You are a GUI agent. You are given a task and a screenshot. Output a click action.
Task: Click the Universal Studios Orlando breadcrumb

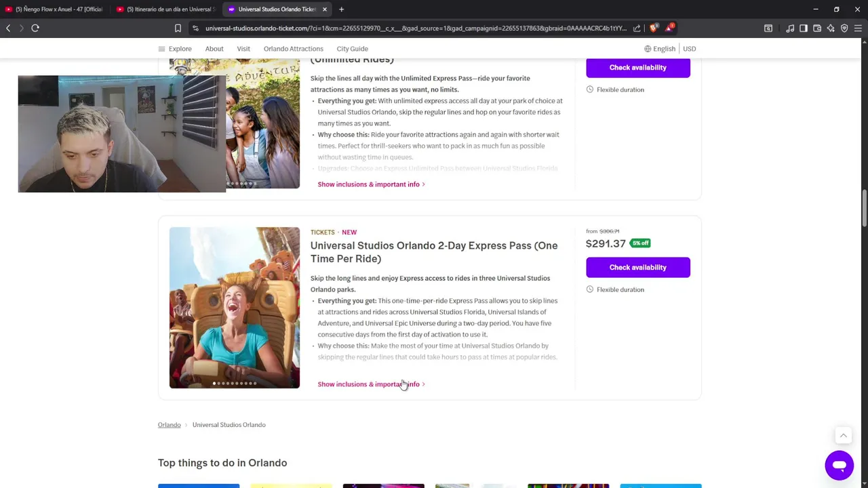(x=229, y=425)
